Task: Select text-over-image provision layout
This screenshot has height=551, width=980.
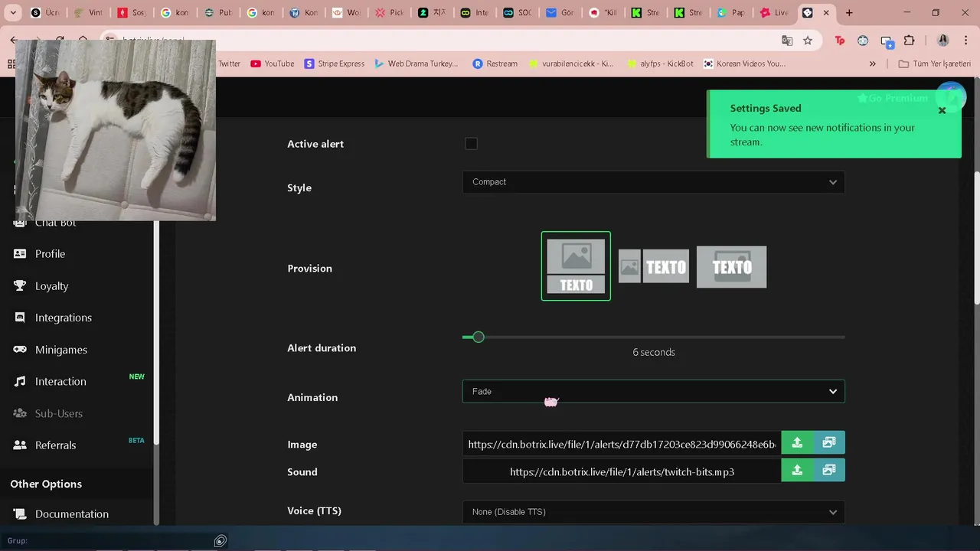Action: click(731, 266)
